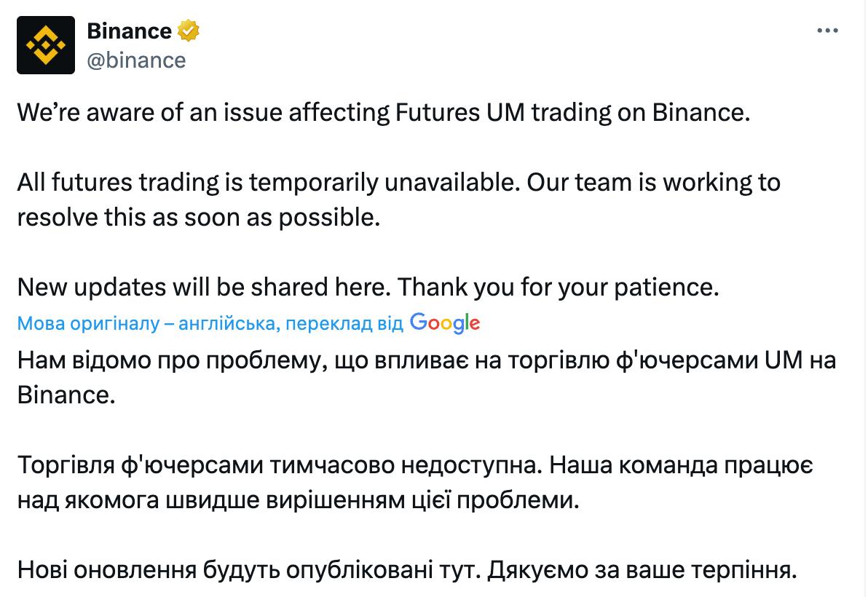Visit the @binance handle link
Viewport: 868px width, 597px height.
coord(136,60)
